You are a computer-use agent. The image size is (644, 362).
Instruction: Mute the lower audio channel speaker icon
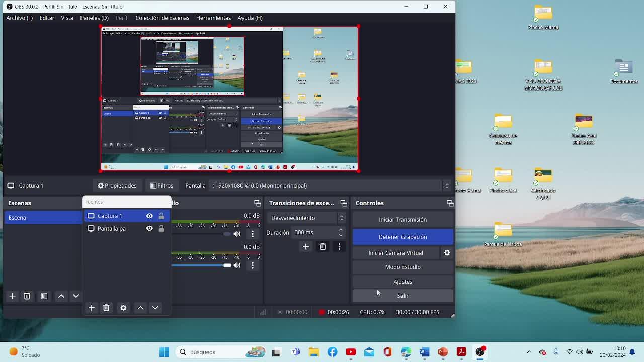tap(237, 265)
